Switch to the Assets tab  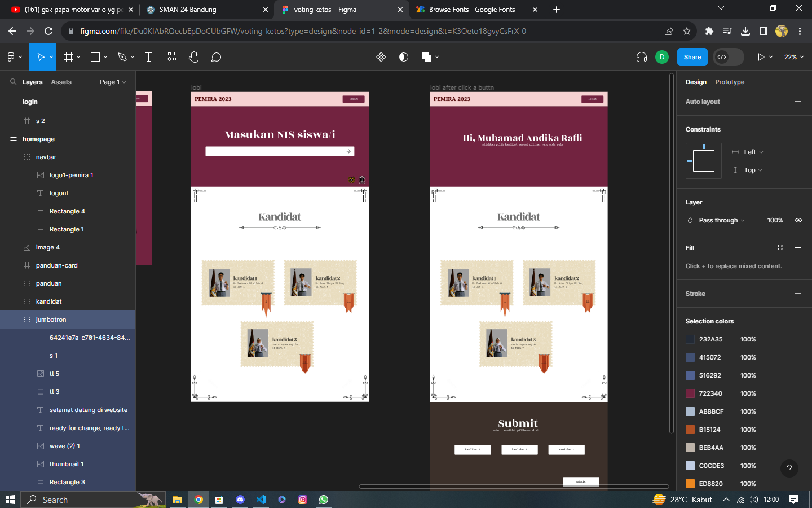click(61, 82)
